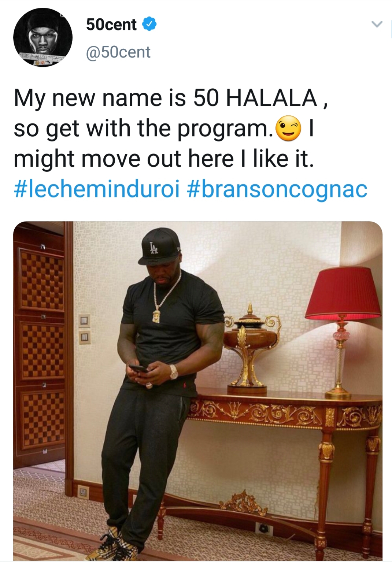Viewport: 392px width, 563px height.
Task: Open the attached photo in the tweet
Action: 198,391
